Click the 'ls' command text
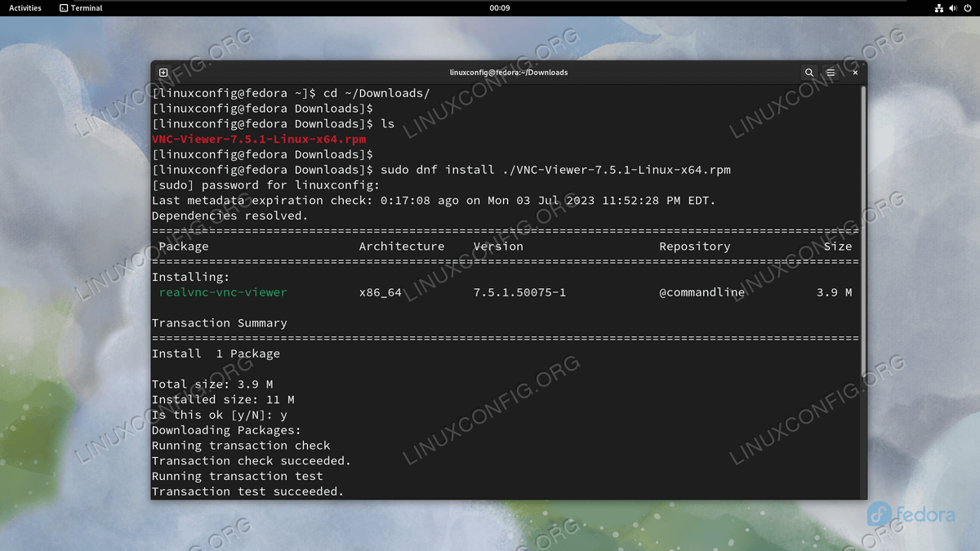The image size is (980, 551). (x=387, y=124)
